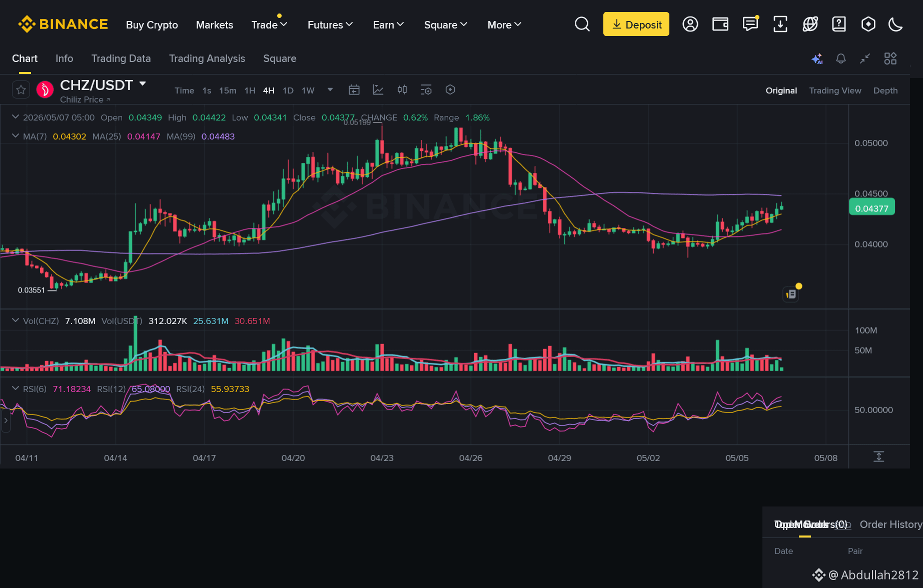The width and height of the screenshot is (923, 588).
Task: Open the Chiliz Price link
Action: coord(85,99)
